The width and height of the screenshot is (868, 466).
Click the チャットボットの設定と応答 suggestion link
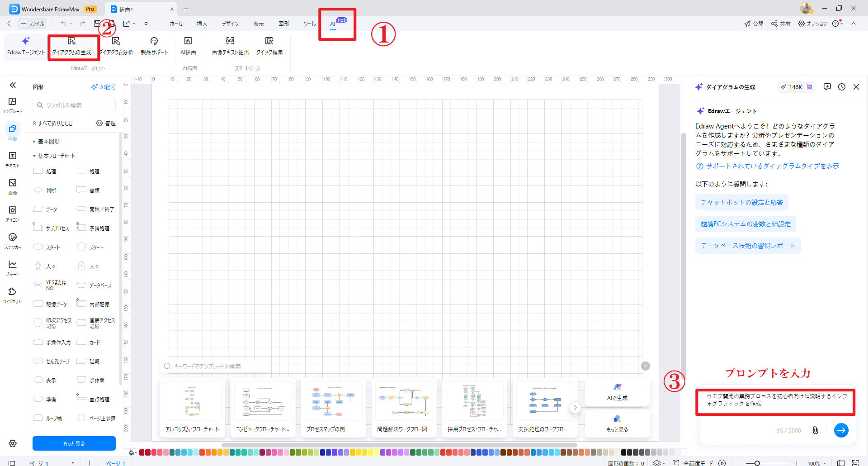741,202
